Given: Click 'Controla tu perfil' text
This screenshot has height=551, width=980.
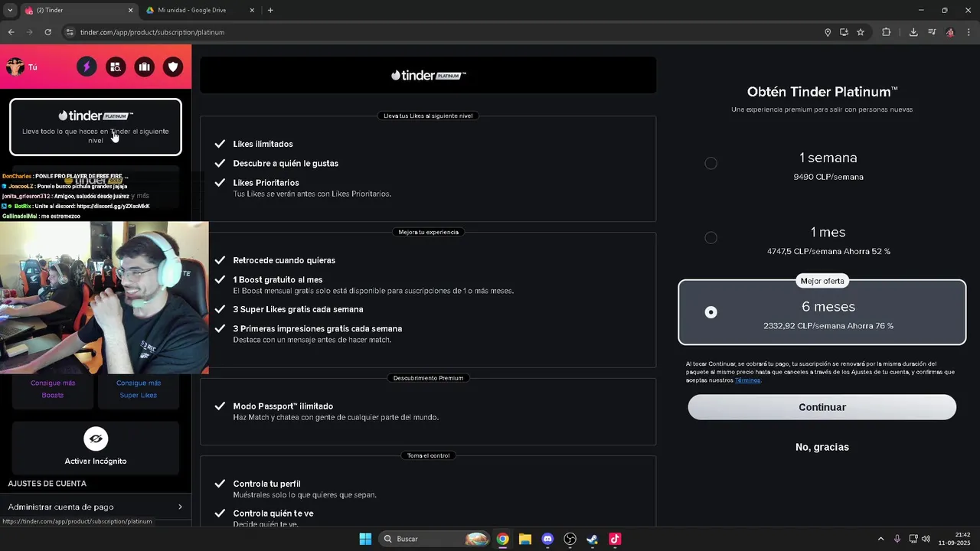Looking at the screenshot, I should pyautogui.click(x=266, y=484).
